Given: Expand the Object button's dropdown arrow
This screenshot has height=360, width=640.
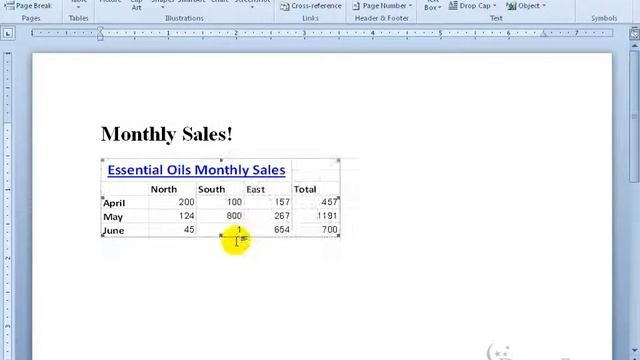Looking at the screenshot, I should point(544,6).
